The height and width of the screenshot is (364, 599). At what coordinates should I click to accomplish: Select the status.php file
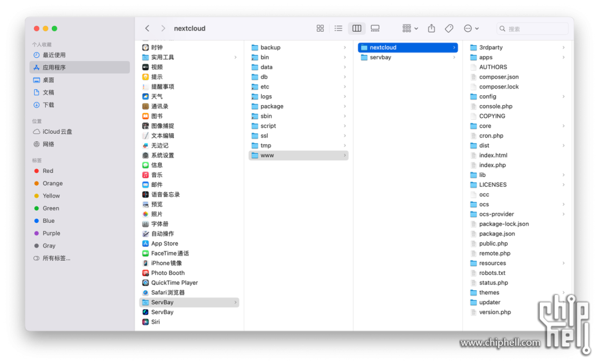517,283
